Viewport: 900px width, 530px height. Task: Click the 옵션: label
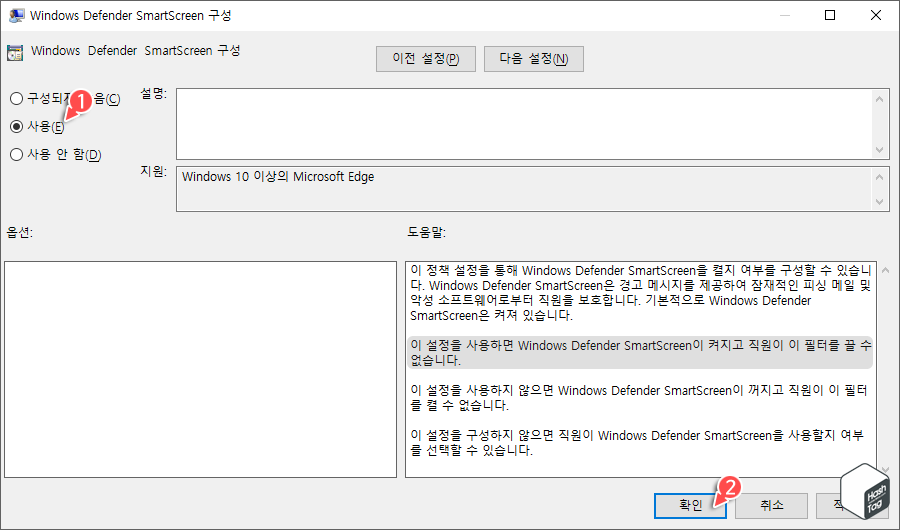[x=20, y=233]
